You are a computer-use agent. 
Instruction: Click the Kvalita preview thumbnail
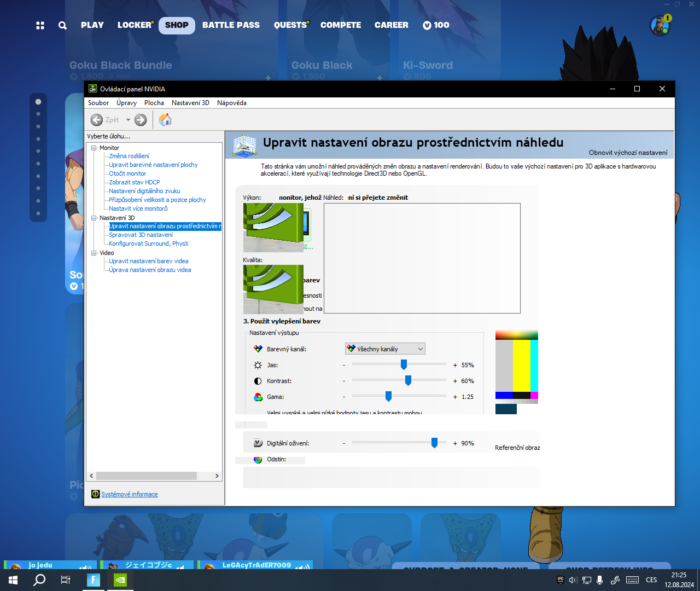point(273,289)
